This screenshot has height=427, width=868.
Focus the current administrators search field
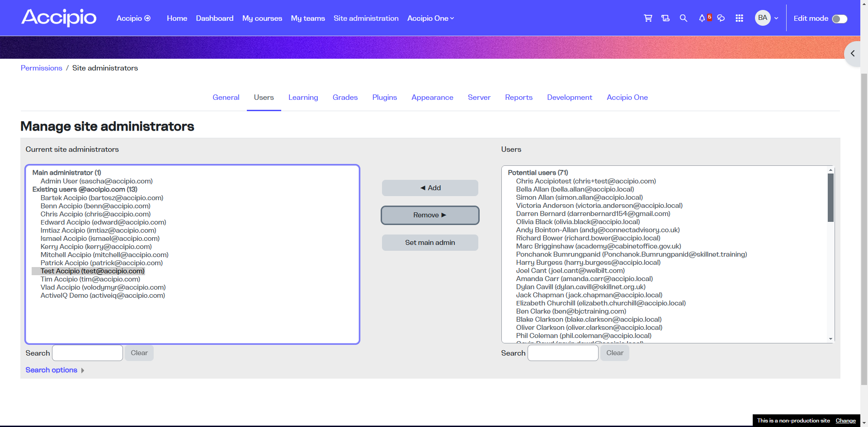[x=88, y=353]
